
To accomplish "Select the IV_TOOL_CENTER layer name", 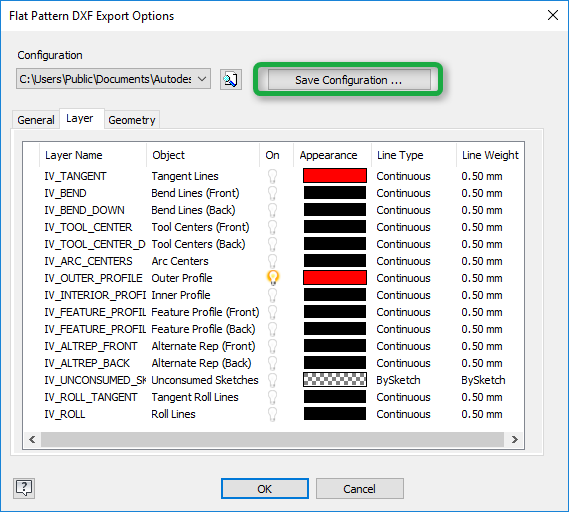I will click(x=88, y=228).
